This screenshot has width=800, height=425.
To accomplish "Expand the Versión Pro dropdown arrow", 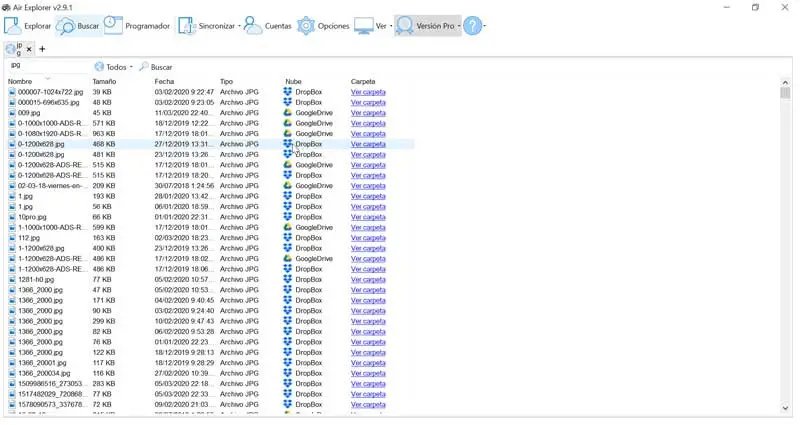I will pyautogui.click(x=459, y=26).
